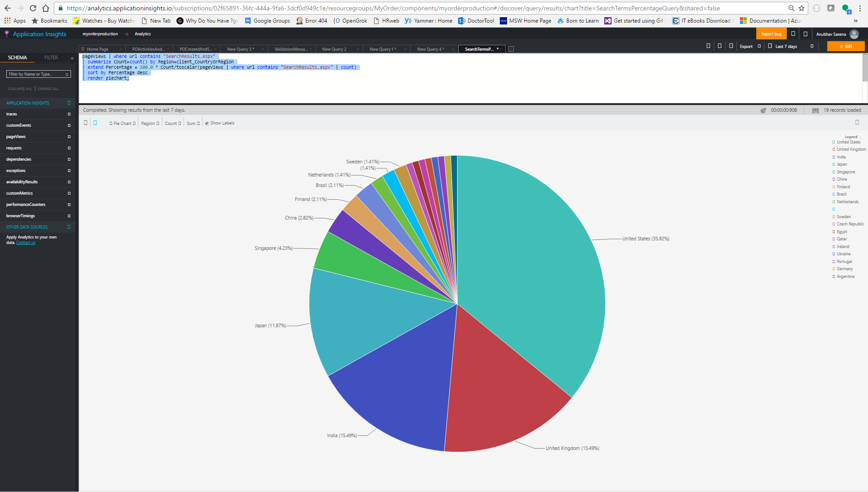Open the user avatar for Anubhav Saxena
The height and width of the screenshot is (492, 868).
tap(854, 34)
